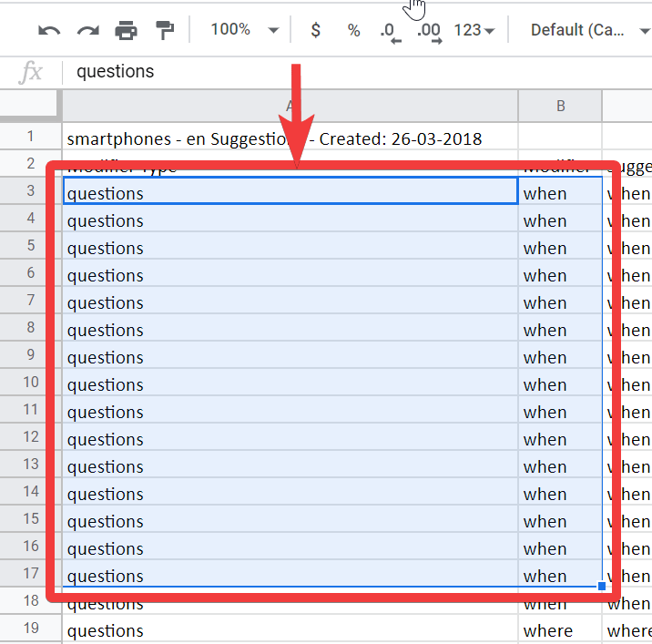652x644 pixels.
Task: Click the when cell in row 3
Action: [x=560, y=191]
